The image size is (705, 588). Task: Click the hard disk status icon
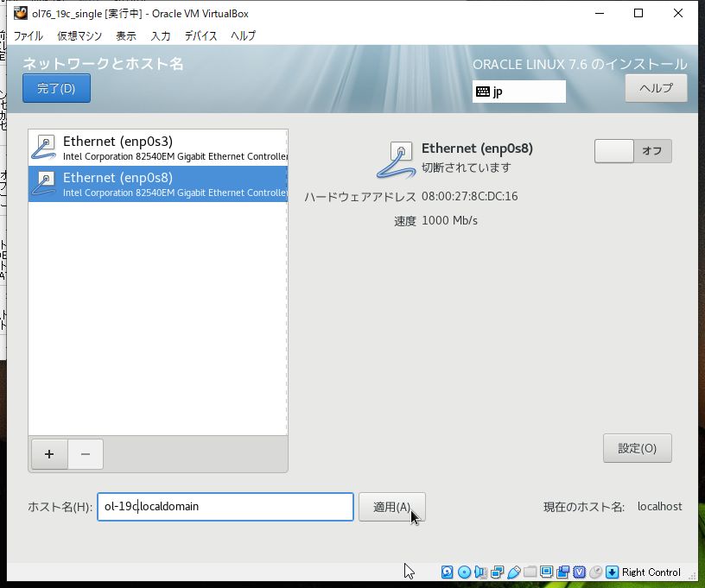tap(445, 572)
